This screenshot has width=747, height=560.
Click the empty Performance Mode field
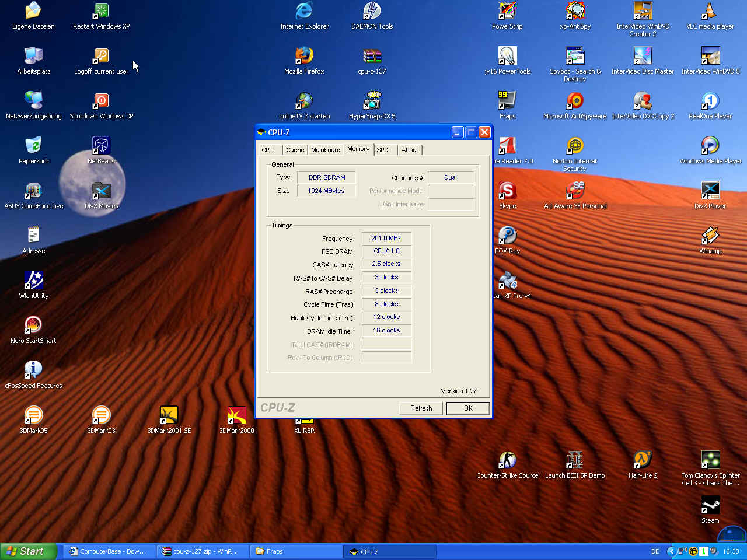[451, 191]
